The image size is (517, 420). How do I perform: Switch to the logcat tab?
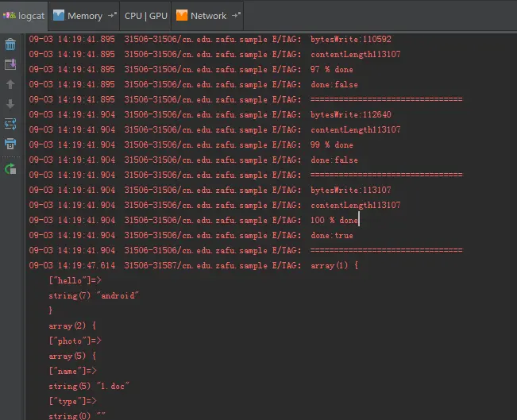24,16
